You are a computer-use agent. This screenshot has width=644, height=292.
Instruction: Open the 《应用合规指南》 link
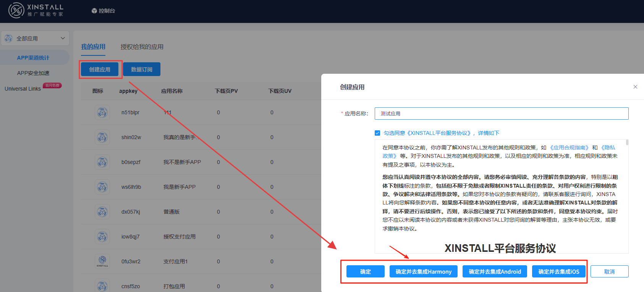click(x=569, y=148)
